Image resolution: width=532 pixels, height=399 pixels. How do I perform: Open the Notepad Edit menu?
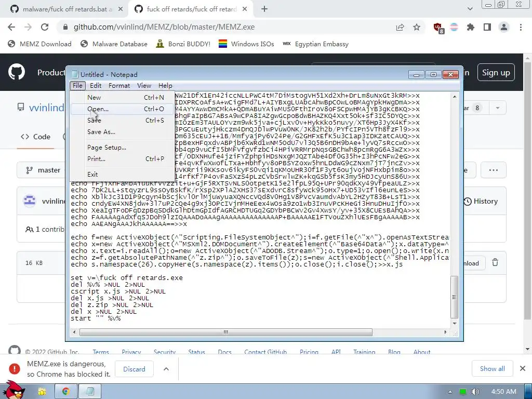click(96, 86)
